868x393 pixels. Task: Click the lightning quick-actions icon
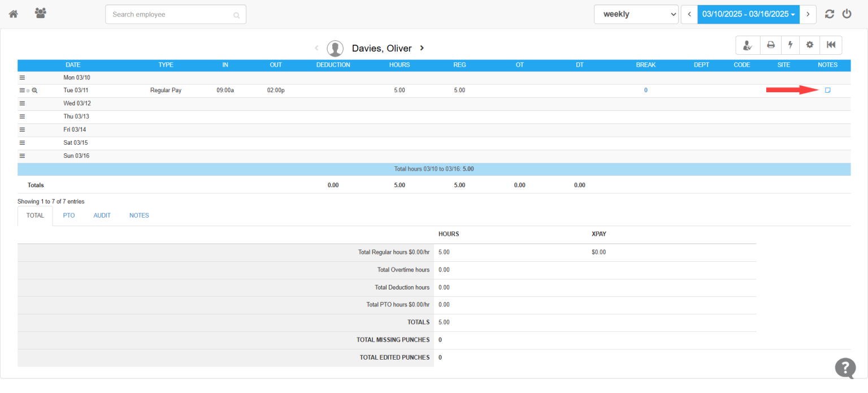pos(790,45)
